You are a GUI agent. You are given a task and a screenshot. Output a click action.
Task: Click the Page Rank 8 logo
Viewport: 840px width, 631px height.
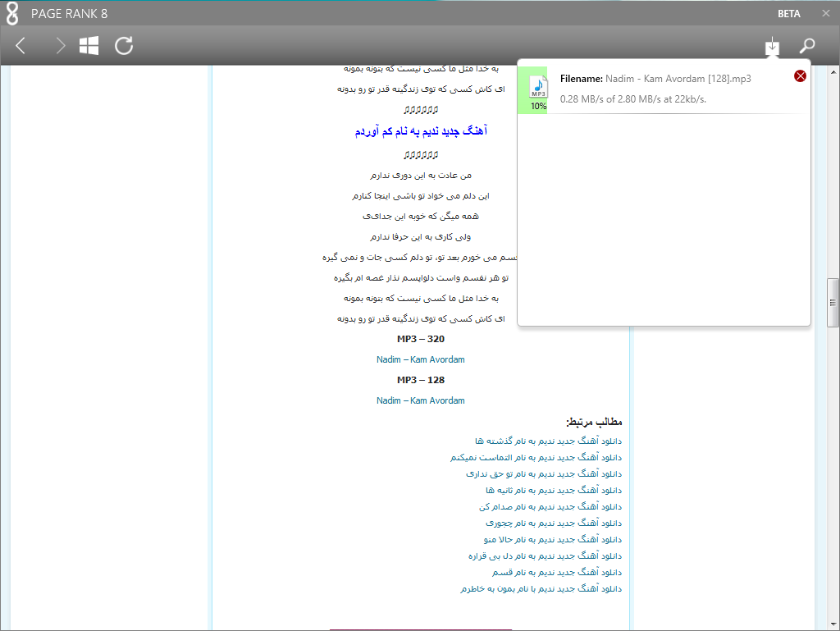coord(12,13)
